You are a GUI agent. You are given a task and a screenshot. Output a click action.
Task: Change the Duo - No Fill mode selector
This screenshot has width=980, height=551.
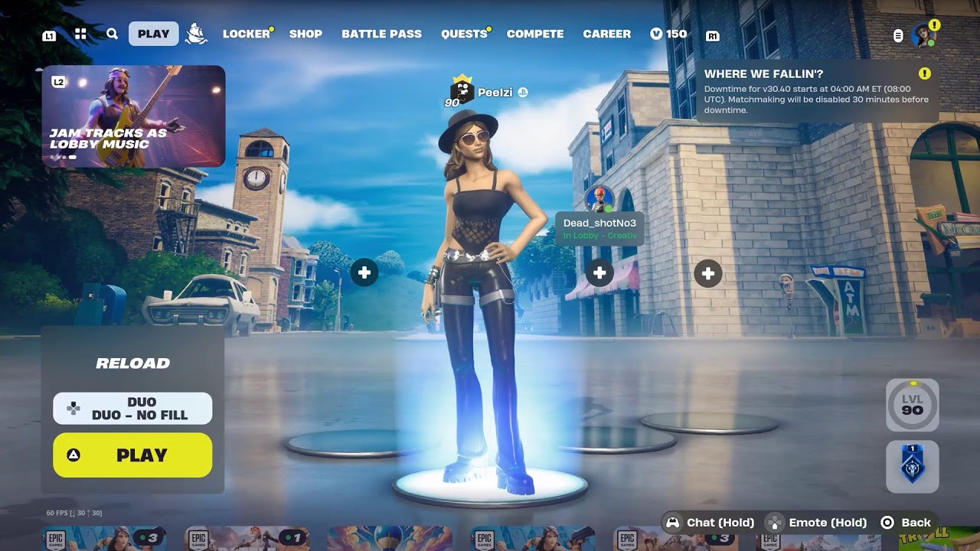(x=132, y=409)
